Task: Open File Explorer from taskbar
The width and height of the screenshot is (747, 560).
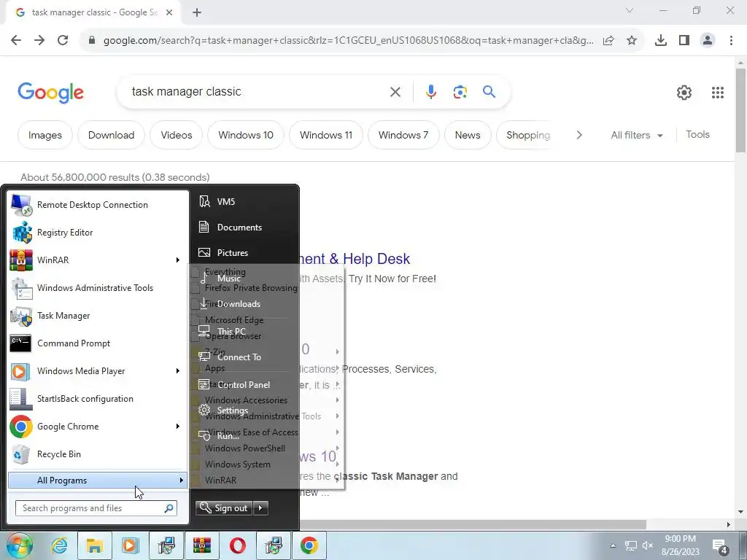Action: pyautogui.click(x=94, y=545)
